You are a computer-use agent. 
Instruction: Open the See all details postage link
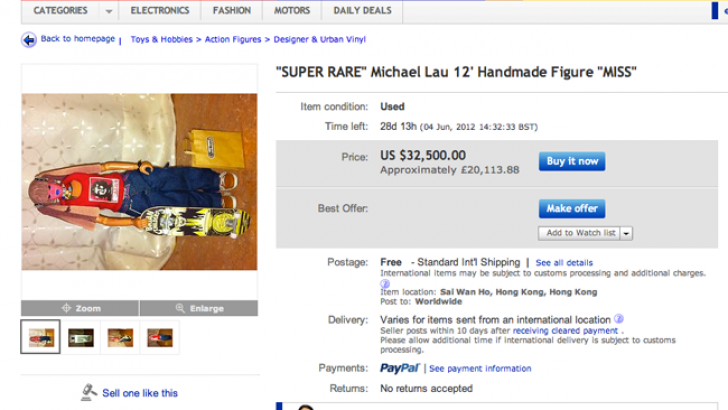pos(564,263)
